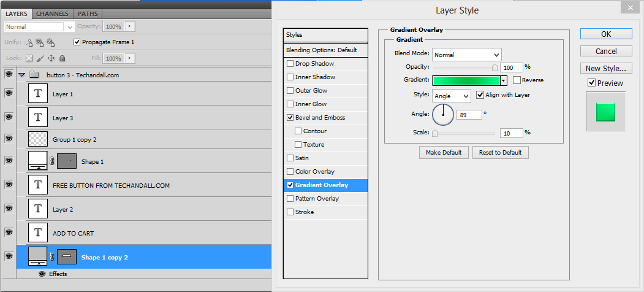Click the lock transparent pixels icon

point(29,58)
